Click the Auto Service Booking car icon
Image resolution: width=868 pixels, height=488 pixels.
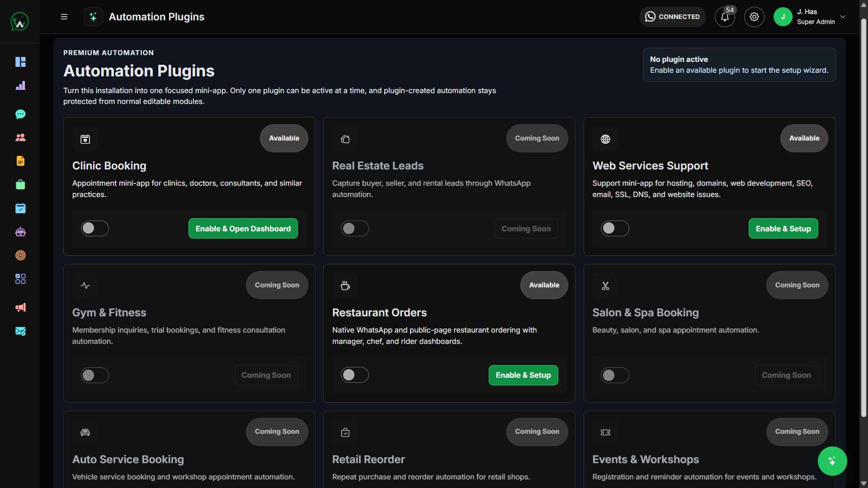tap(85, 432)
